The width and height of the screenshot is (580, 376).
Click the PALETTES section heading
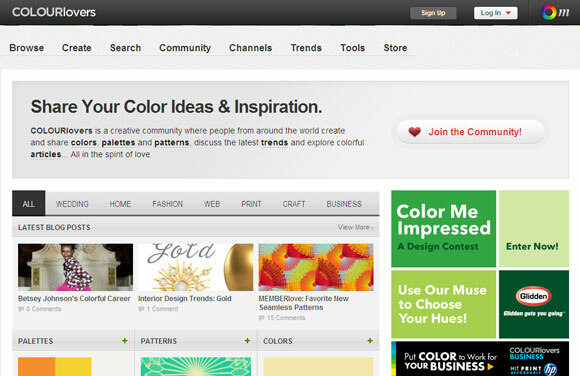click(36, 341)
